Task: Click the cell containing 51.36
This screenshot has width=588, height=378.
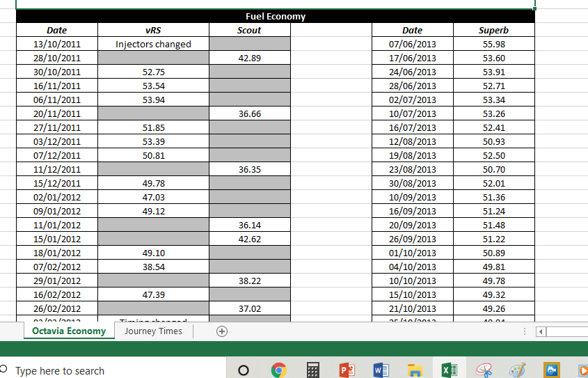Action: point(494,197)
